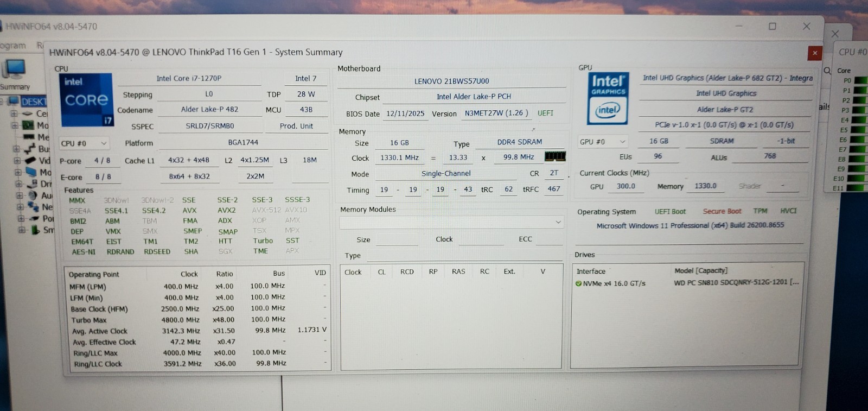Expand the Video Adapter tree node
This screenshot has height=411, width=868.
click(x=17, y=161)
